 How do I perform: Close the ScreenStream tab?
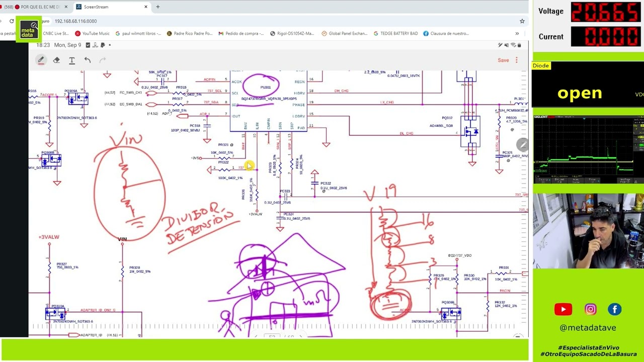tap(146, 7)
